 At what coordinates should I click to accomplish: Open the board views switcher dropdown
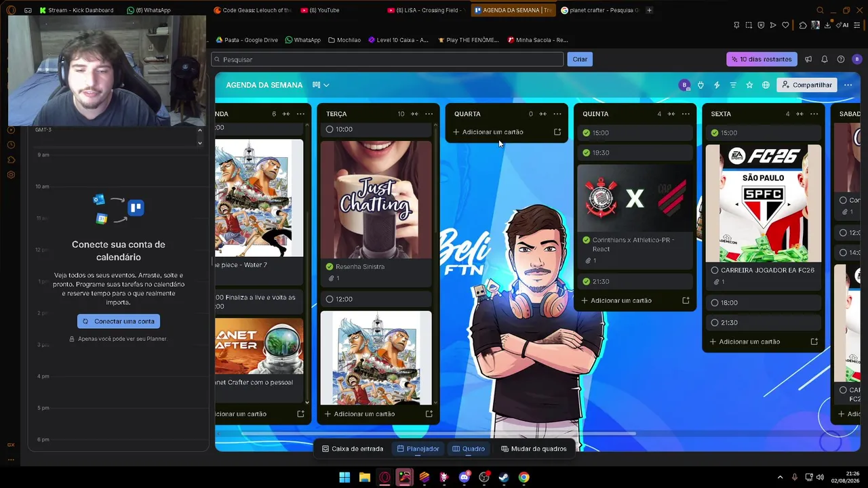click(x=321, y=85)
